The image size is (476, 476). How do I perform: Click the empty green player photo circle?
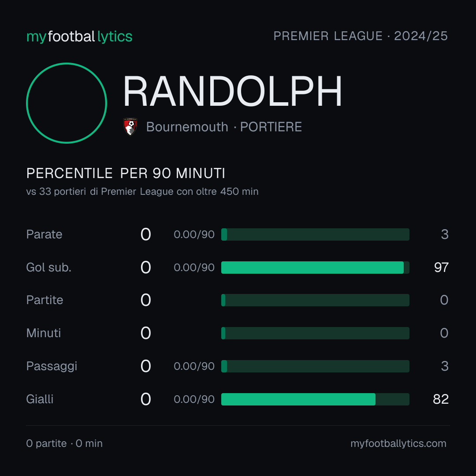[x=67, y=103]
